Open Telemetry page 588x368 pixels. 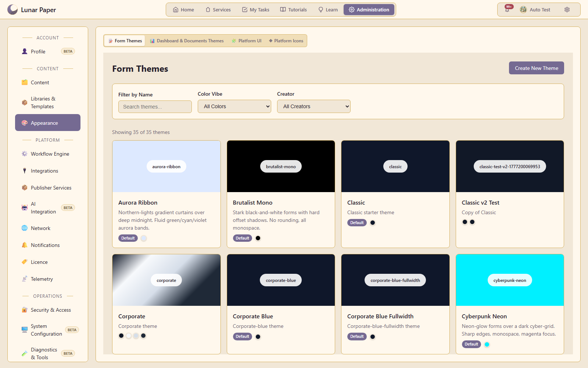(48, 279)
